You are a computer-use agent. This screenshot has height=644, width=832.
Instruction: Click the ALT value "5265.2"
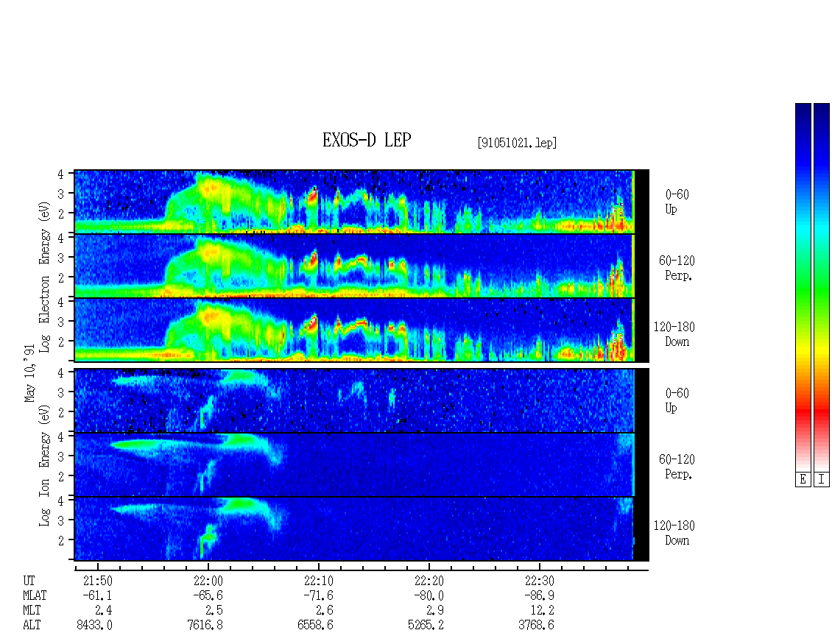(426, 626)
